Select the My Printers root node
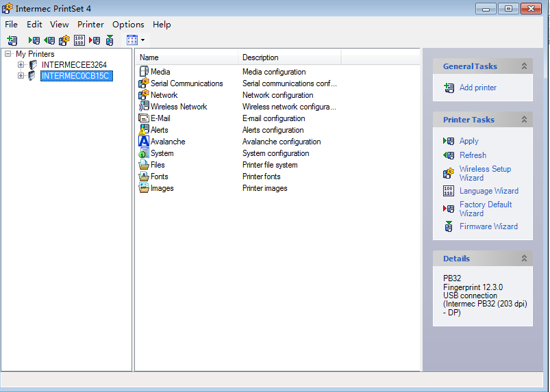Screen dimensions: 550x392 (x=35, y=54)
